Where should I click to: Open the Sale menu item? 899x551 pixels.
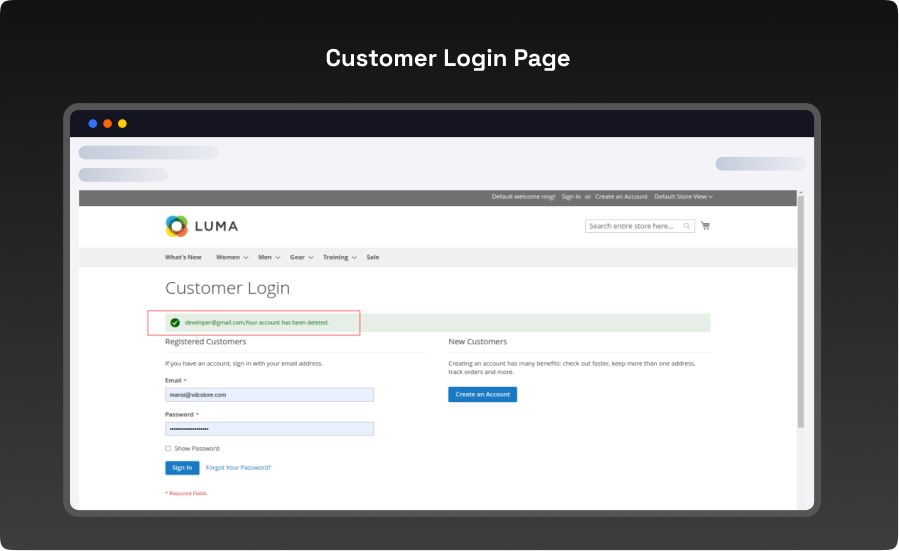tap(372, 257)
